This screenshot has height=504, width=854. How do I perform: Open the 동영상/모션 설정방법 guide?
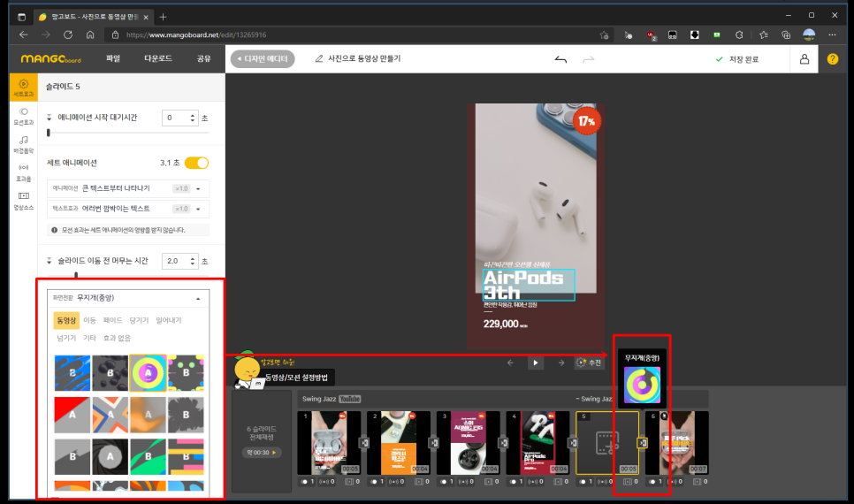click(297, 378)
